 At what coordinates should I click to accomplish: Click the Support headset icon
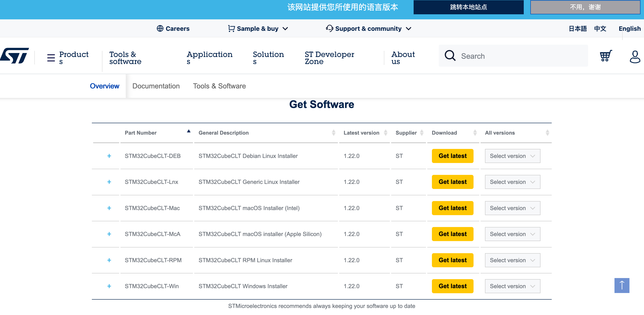click(x=329, y=28)
